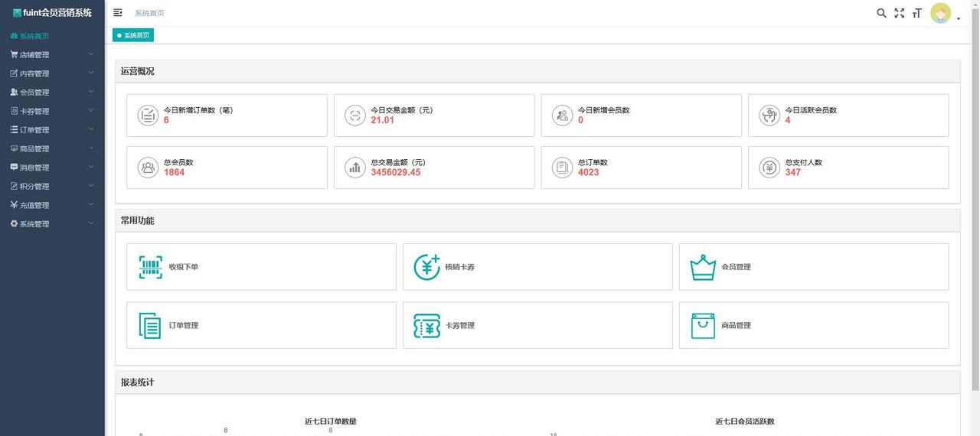Click the total orders value 4023
The width and height of the screenshot is (980, 436).
click(x=589, y=173)
